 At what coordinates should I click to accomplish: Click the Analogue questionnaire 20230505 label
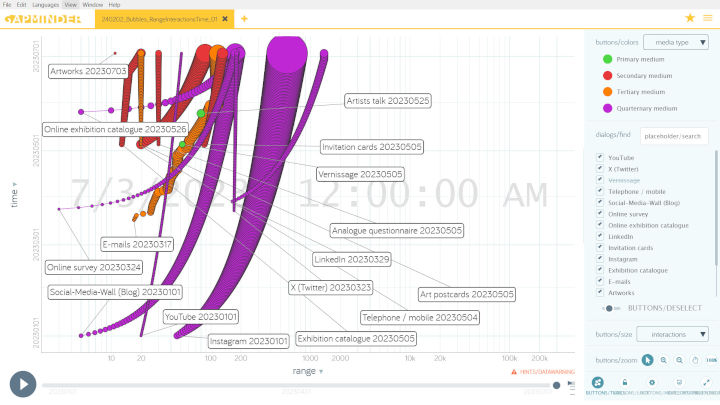pyautogui.click(x=397, y=231)
